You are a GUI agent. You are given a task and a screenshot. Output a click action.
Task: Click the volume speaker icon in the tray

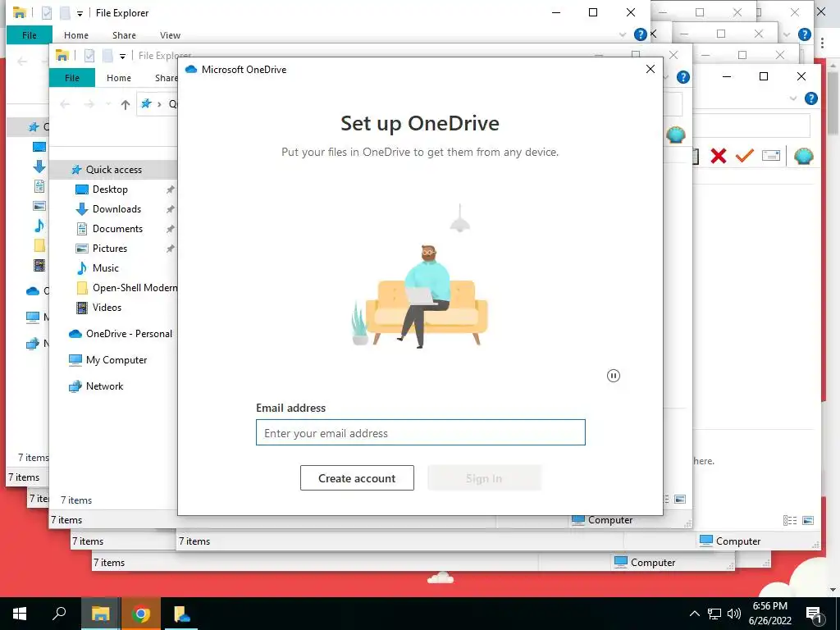734,614
